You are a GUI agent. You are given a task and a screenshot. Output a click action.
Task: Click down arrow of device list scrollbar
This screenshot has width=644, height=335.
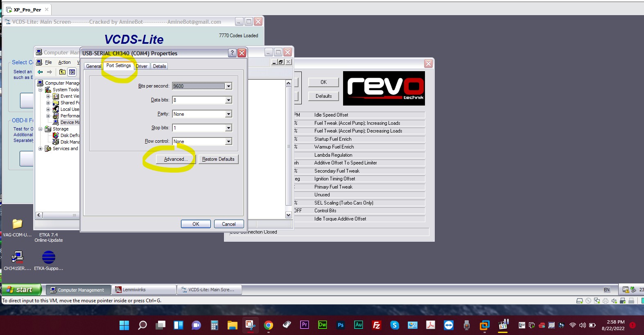point(288,215)
